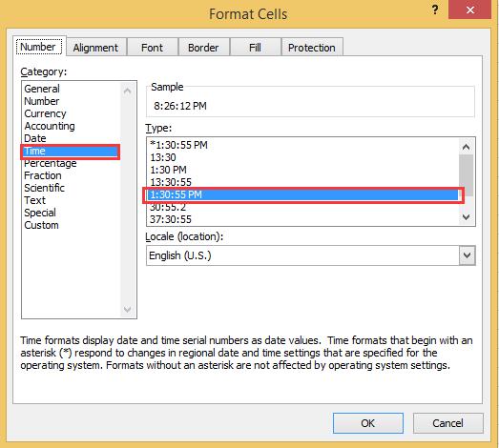Screen dimensions: 499x448
Task: Pick the 37:30:55 time type
Action: (303, 219)
